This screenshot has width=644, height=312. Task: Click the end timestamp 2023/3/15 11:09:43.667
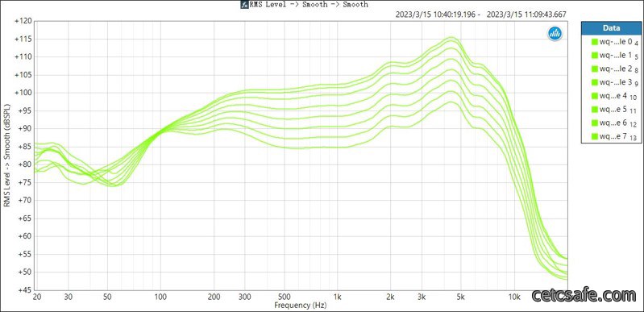(x=526, y=15)
